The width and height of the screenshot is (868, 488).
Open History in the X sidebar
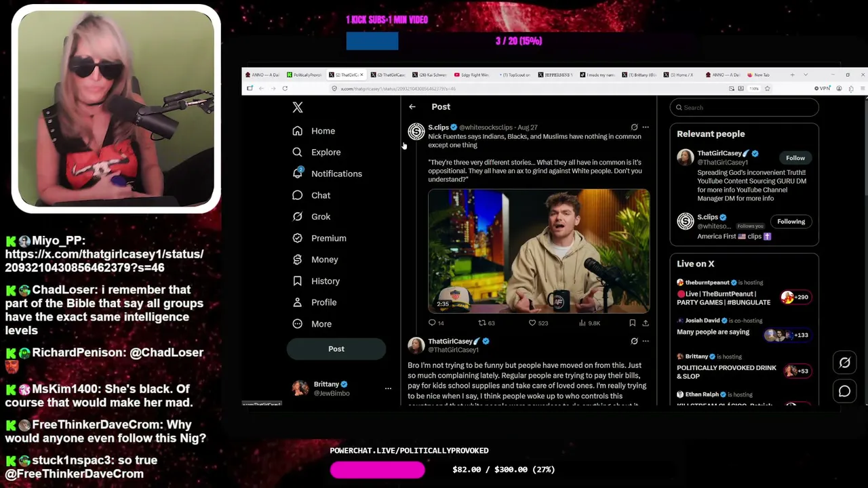coord(316,281)
